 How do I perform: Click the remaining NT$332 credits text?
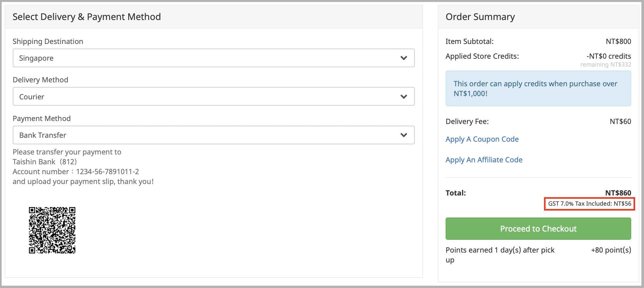[x=606, y=65]
